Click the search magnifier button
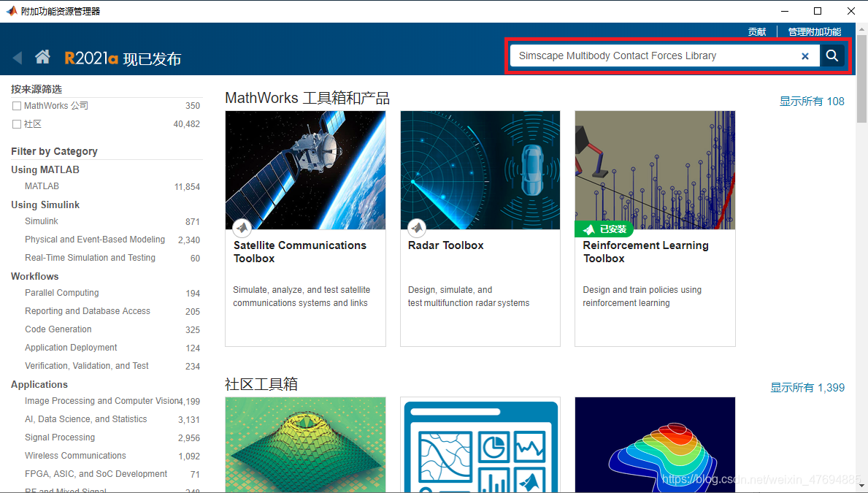868x493 pixels. (x=831, y=56)
